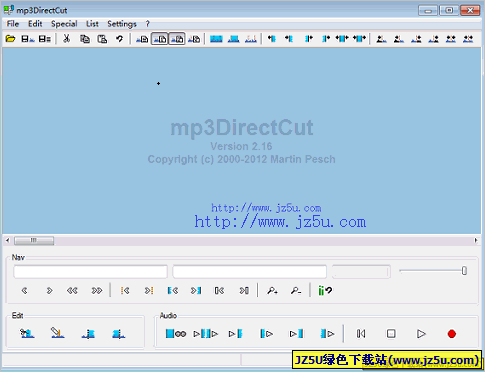Click the first white Nav text field
The height and width of the screenshot is (372, 485).
[x=90, y=272]
